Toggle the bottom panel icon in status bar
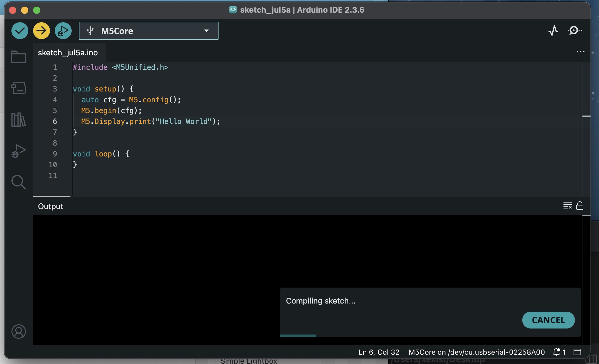Image resolution: width=599 pixels, height=364 pixels. [577, 352]
